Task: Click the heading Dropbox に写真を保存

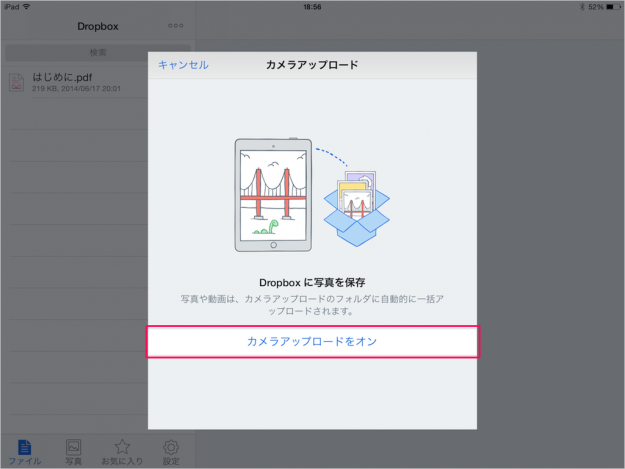Action: tap(312, 283)
